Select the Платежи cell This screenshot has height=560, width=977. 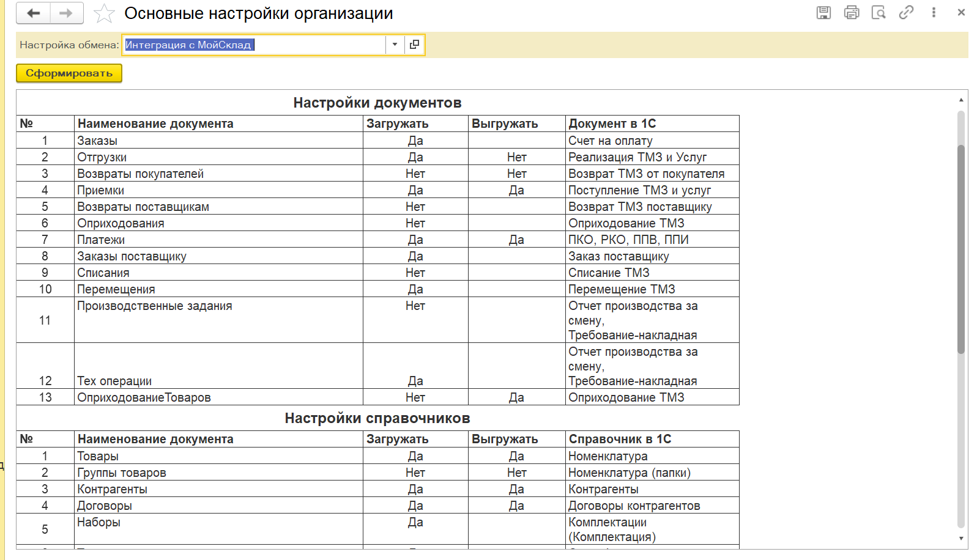218,240
